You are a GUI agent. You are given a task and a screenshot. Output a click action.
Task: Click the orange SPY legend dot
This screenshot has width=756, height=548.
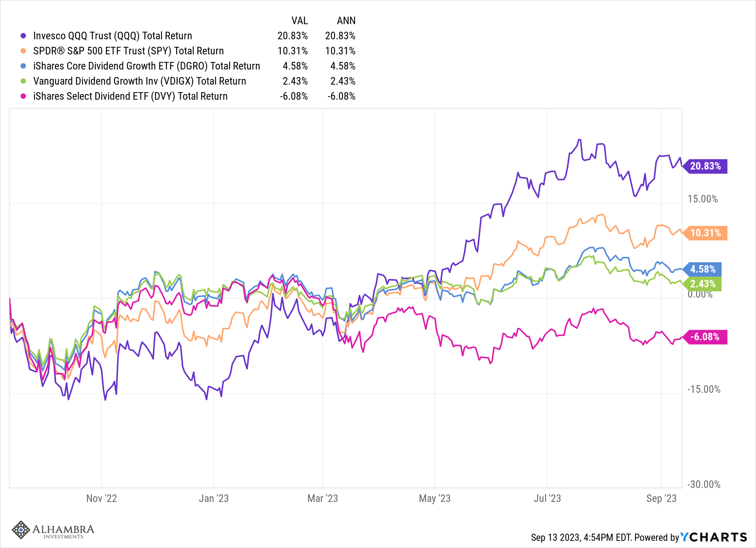[x=23, y=51]
